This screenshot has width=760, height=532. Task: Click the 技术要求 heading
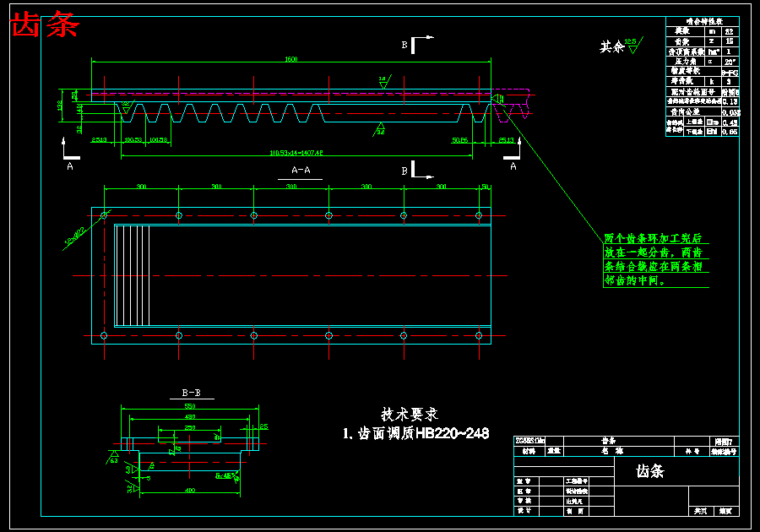(x=410, y=415)
